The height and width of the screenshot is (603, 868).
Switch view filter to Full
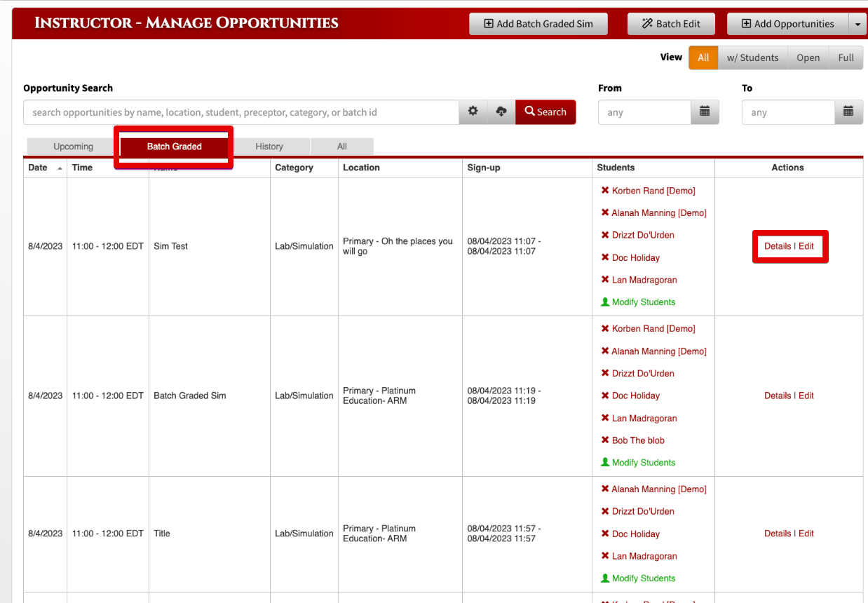(846, 57)
